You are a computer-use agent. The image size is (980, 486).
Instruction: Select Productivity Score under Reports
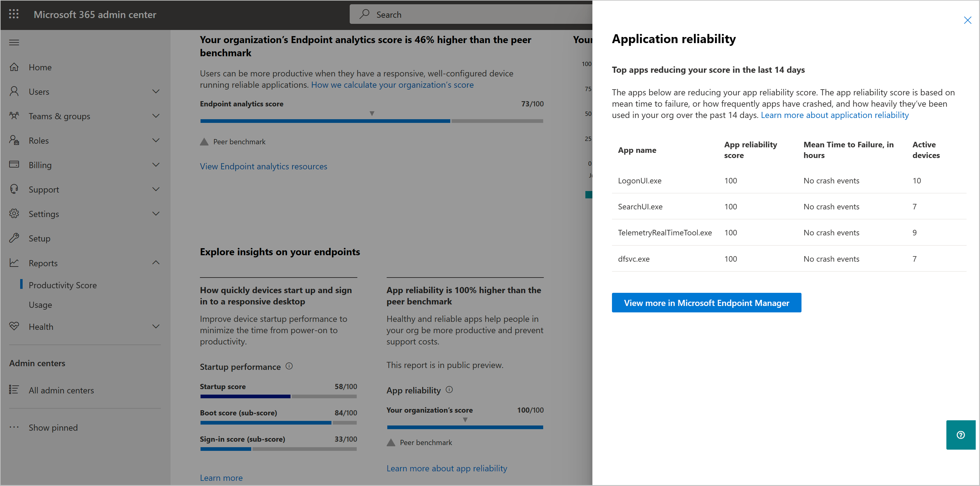click(63, 285)
